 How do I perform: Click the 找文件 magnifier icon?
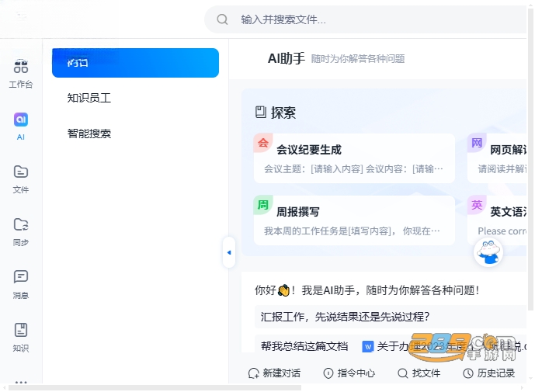(403, 373)
